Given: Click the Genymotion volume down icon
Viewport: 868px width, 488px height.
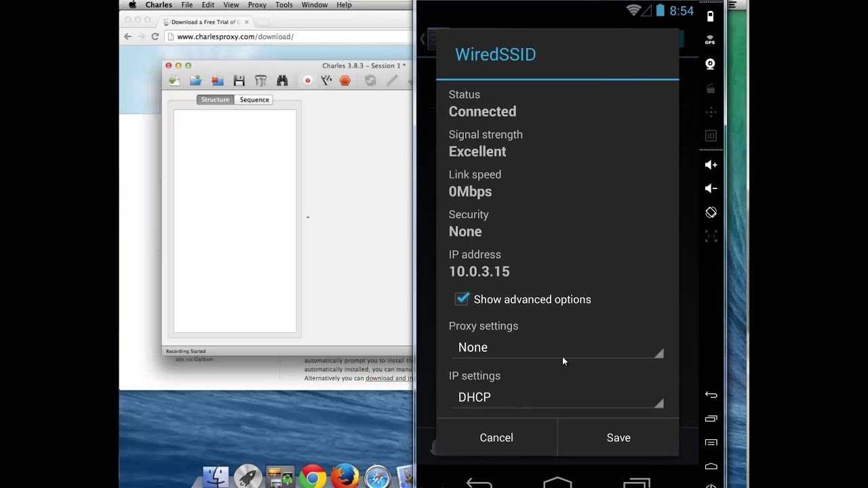Looking at the screenshot, I should click(711, 188).
